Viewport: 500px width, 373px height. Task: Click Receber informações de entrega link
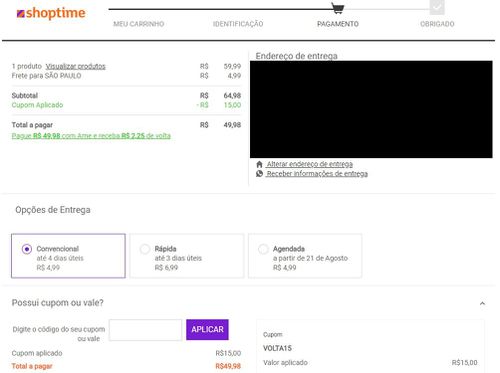tap(317, 174)
